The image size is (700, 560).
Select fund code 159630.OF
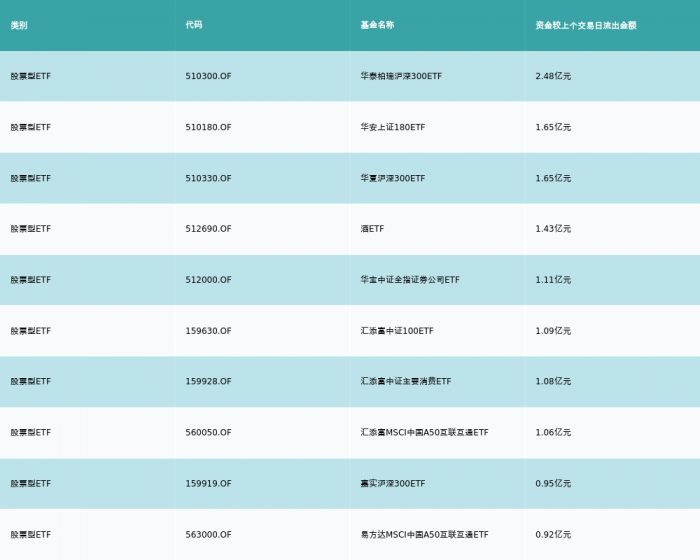(208, 331)
